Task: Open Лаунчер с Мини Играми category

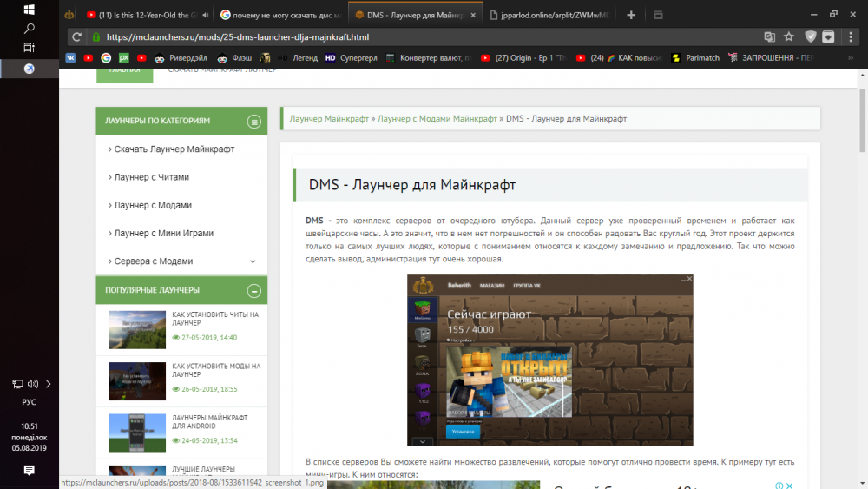Action: click(164, 233)
